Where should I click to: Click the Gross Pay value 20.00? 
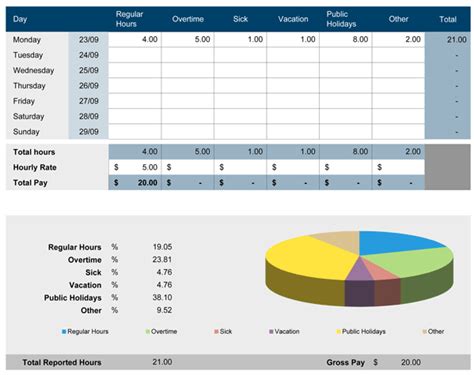[x=411, y=362]
